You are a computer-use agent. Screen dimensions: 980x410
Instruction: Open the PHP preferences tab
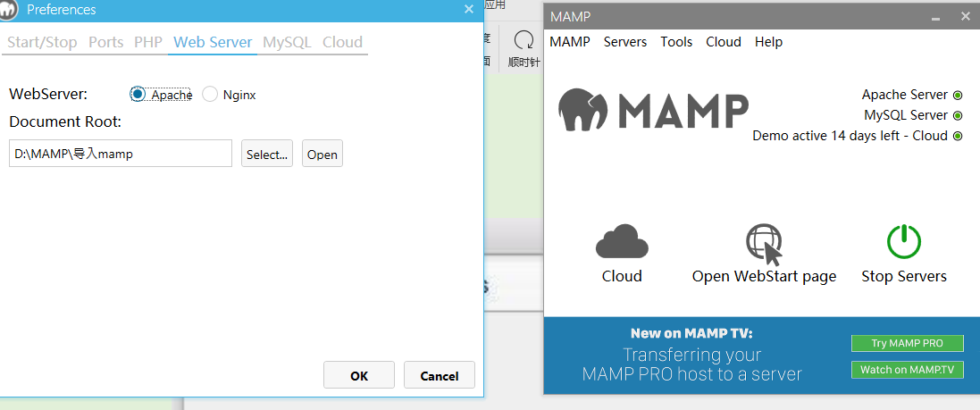pos(148,42)
